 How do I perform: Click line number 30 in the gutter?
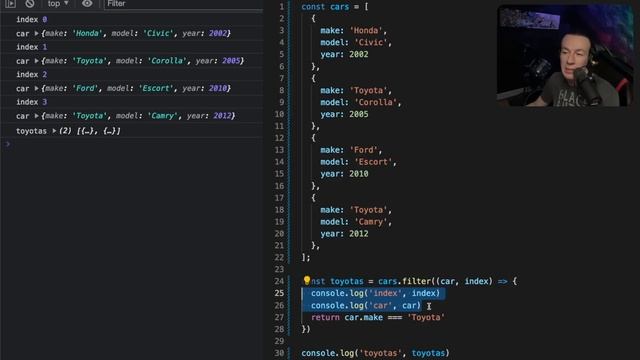(279, 353)
